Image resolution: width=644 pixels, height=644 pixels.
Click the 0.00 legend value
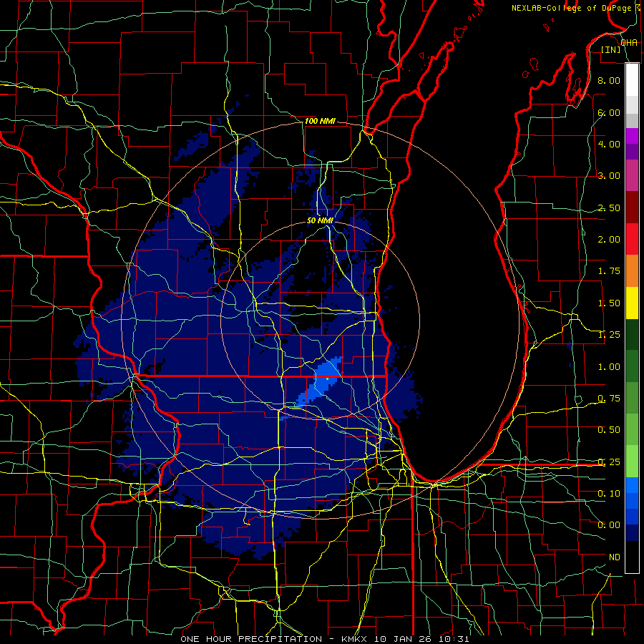coord(609,525)
